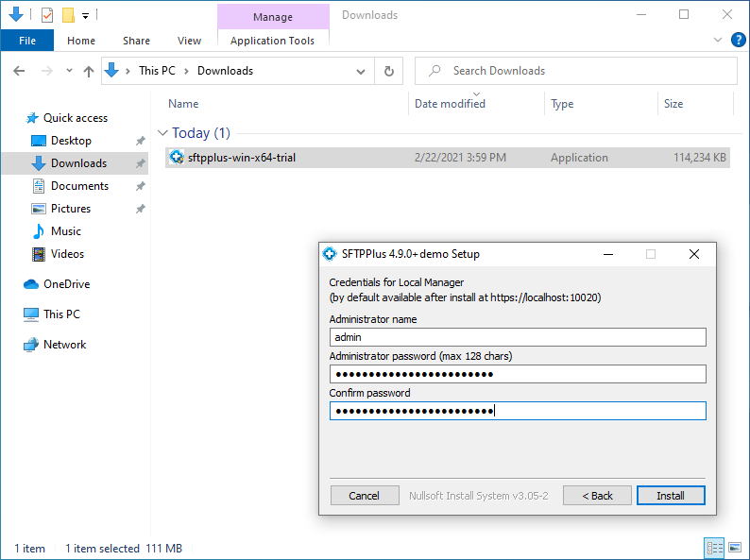
Task: Click the sftpplus-win-x64-trial application icon
Action: tap(176, 158)
